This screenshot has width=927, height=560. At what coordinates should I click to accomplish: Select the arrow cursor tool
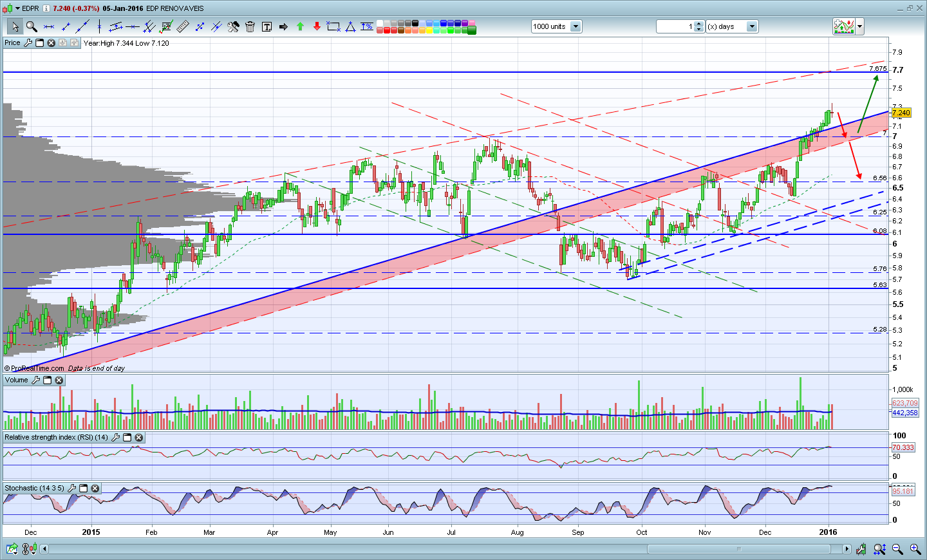(15, 26)
